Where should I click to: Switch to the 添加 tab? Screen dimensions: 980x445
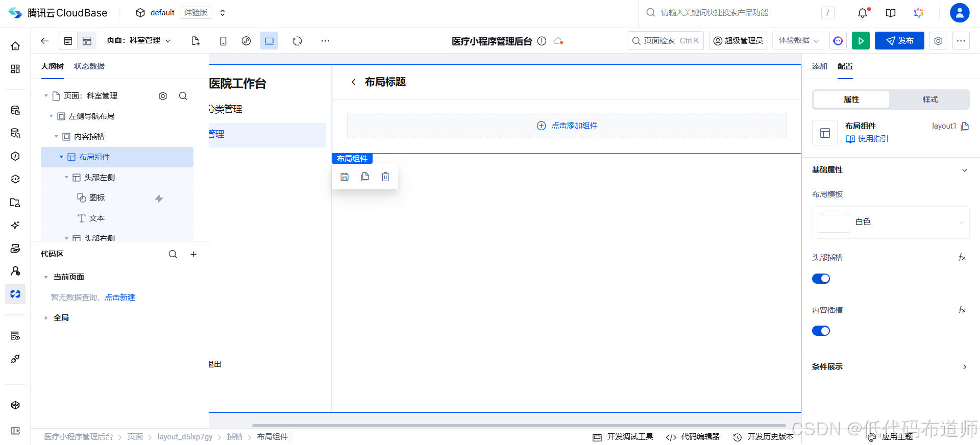820,66
